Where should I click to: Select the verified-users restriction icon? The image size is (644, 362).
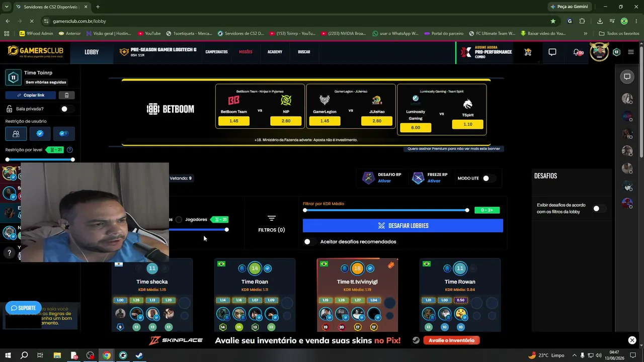(40, 134)
